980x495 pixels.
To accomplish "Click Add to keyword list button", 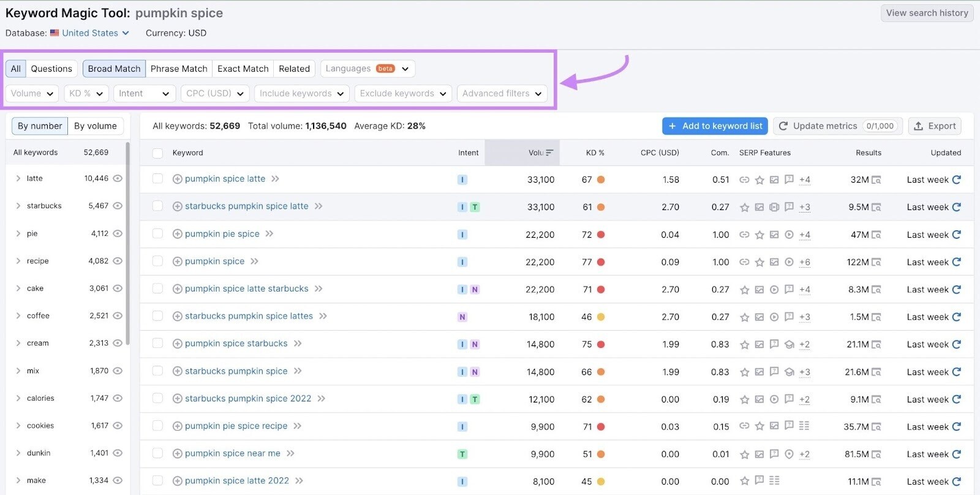I will pyautogui.click(x=715, y=126).
